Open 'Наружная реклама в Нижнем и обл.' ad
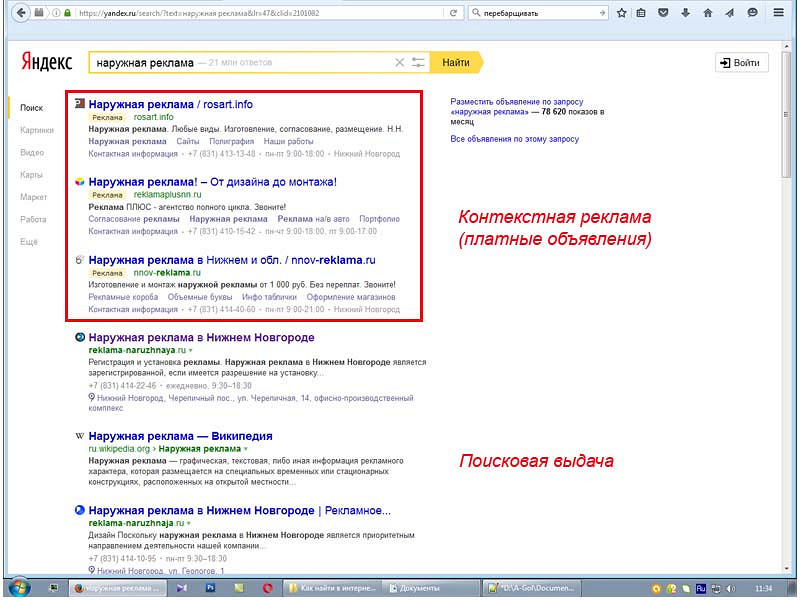This screenshot has height=600, width=800. (x=232, y=260)
